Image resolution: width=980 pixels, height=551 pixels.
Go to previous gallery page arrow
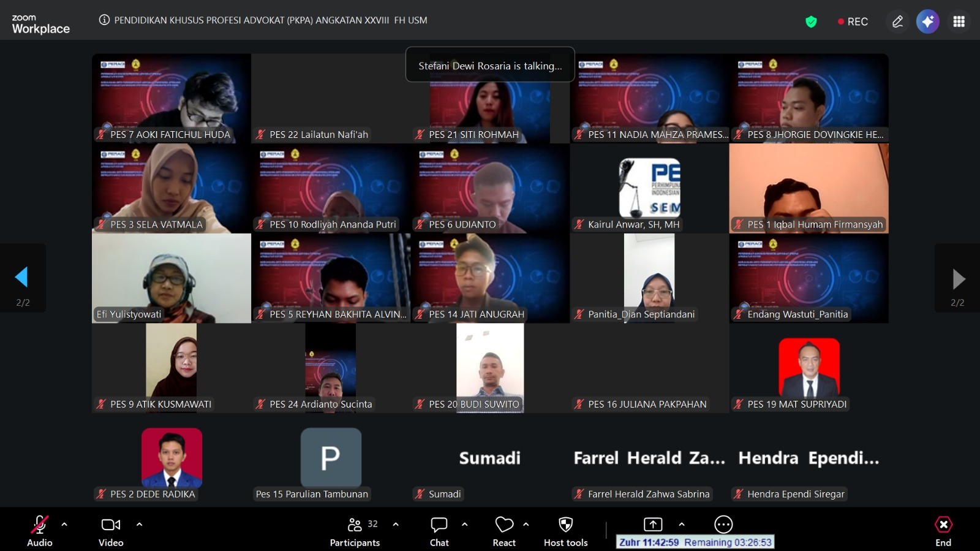tap(22, 278)
